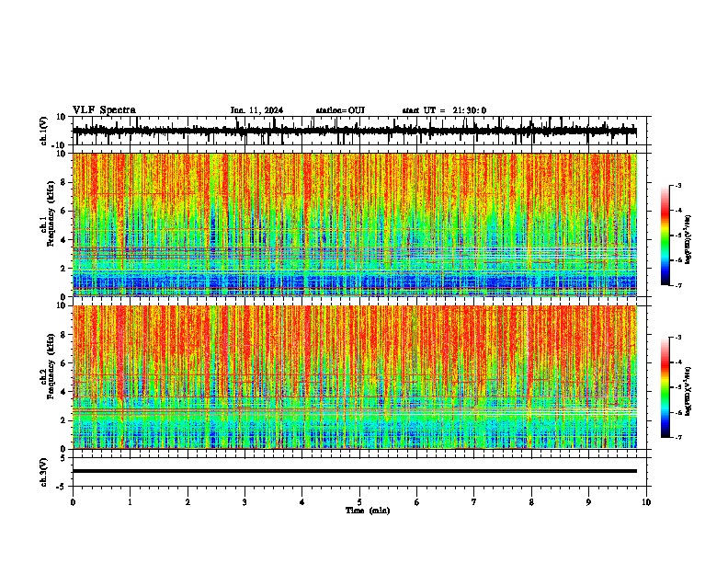Click the "7" tick on Time axis
728x563 pixels.
click(x=474, y=502)
